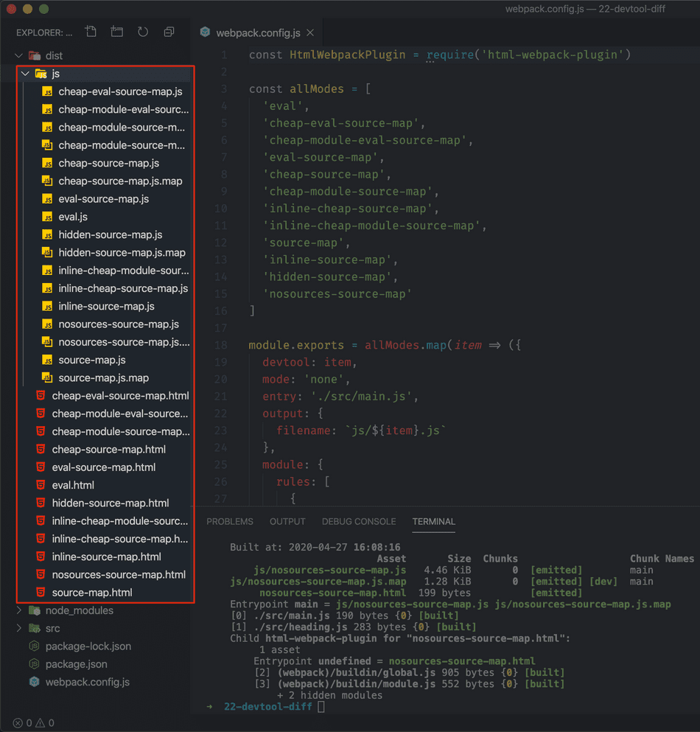Click the New File icon in Explorer
The height and width of the screenshot is (732, 700).
91,32
